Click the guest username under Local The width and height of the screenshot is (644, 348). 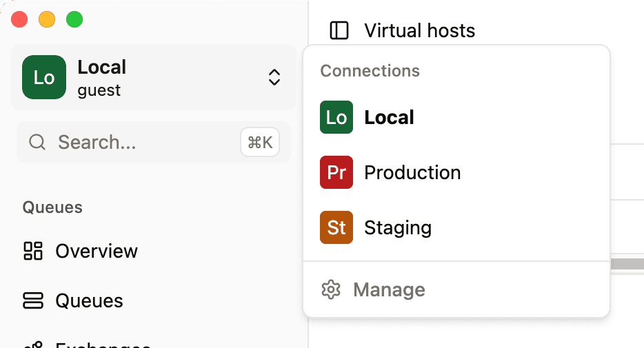99,91
